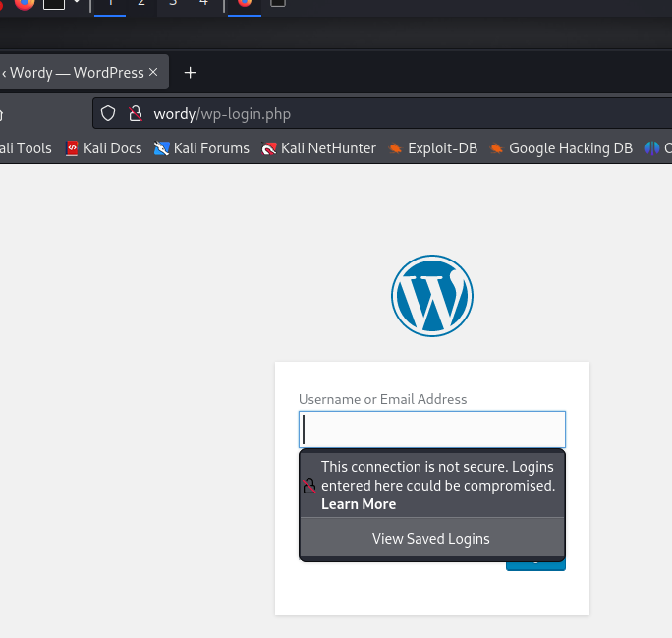Open the Kali Tools bookmark
Viewport: 672px width, 638px height.
pos(26,148)
